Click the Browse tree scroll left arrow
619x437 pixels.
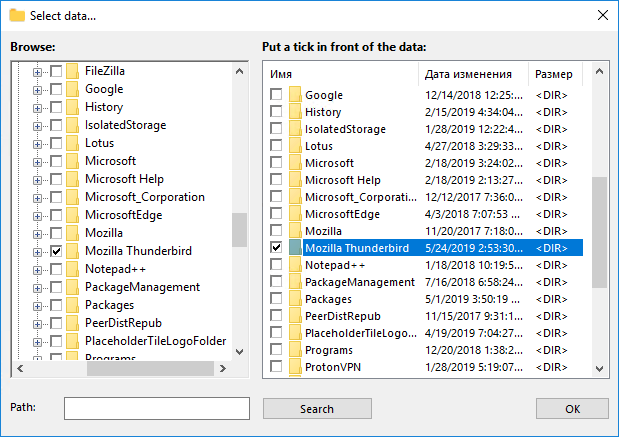pyautogui.click(x=20, y=369)
